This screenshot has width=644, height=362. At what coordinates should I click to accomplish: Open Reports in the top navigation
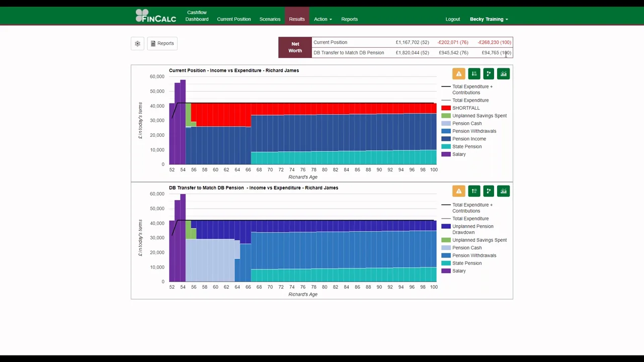tap(350, 19)
